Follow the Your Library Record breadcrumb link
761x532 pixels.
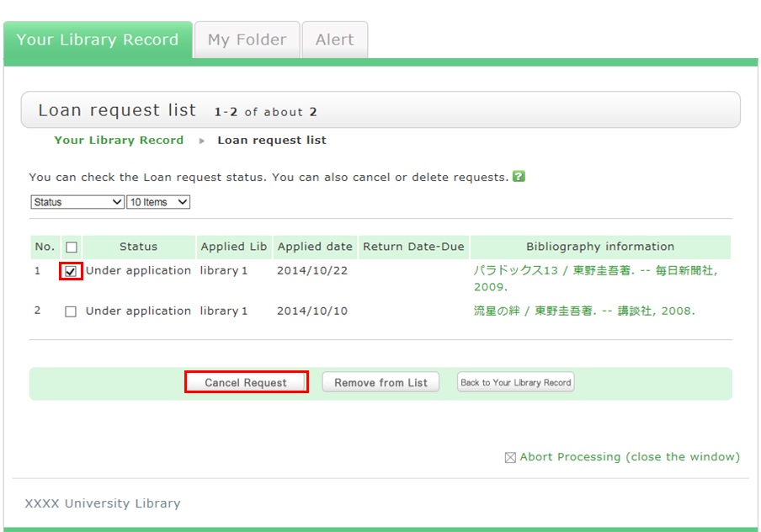(119, 141)
